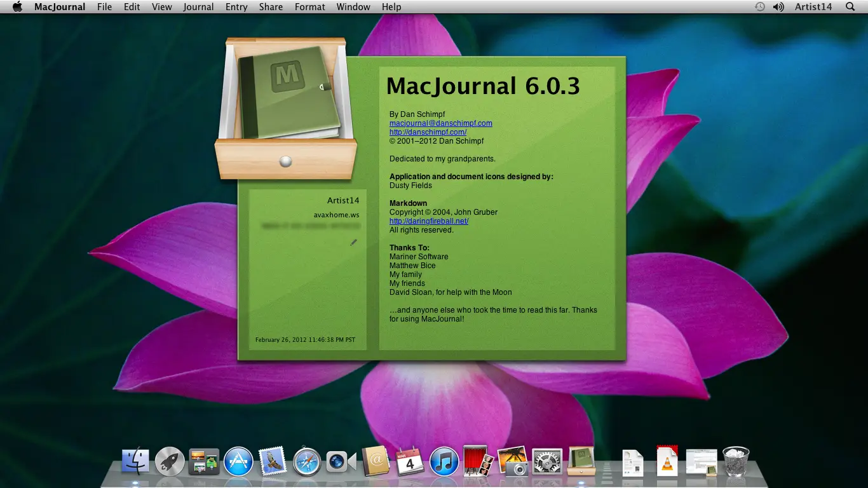Click the MacJournal drawer logo in About window
Screen dimensions: 868x488
coord(285,108)
